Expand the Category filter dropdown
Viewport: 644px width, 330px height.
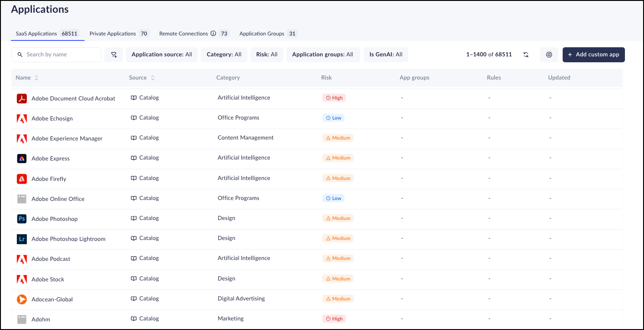click(x=224, y=55)
